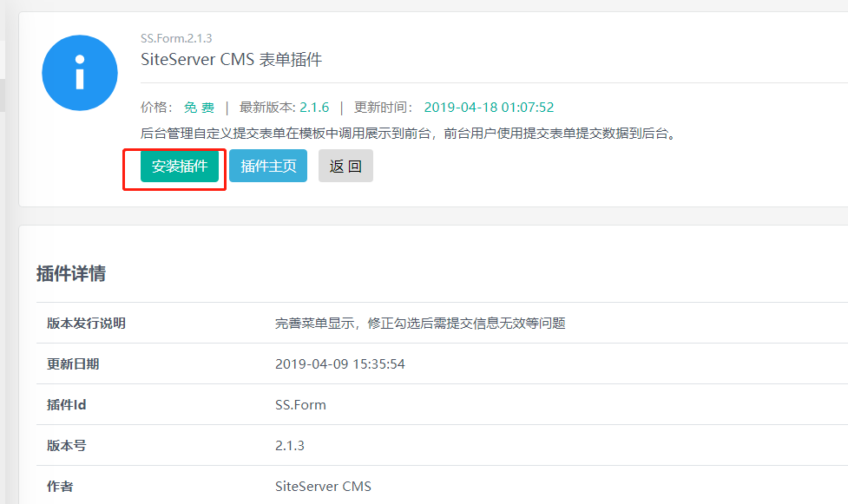
Task: Click the 插件详情 section heading
Action: (71, 273)
